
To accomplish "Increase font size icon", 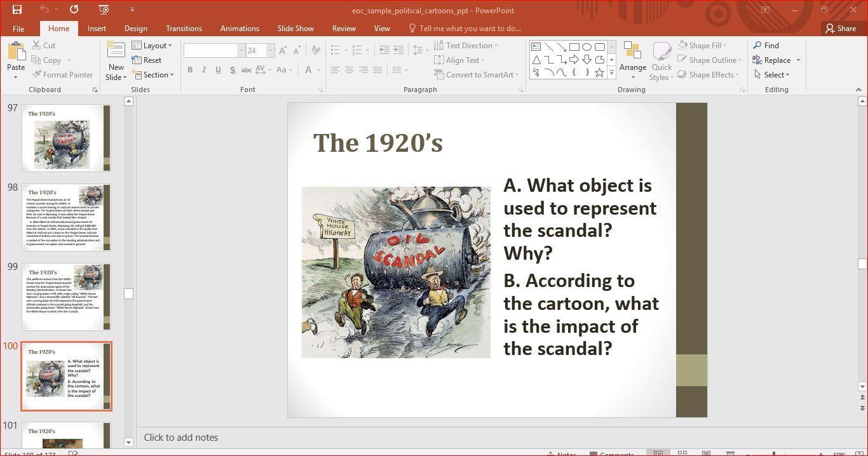I will [283, 50].
